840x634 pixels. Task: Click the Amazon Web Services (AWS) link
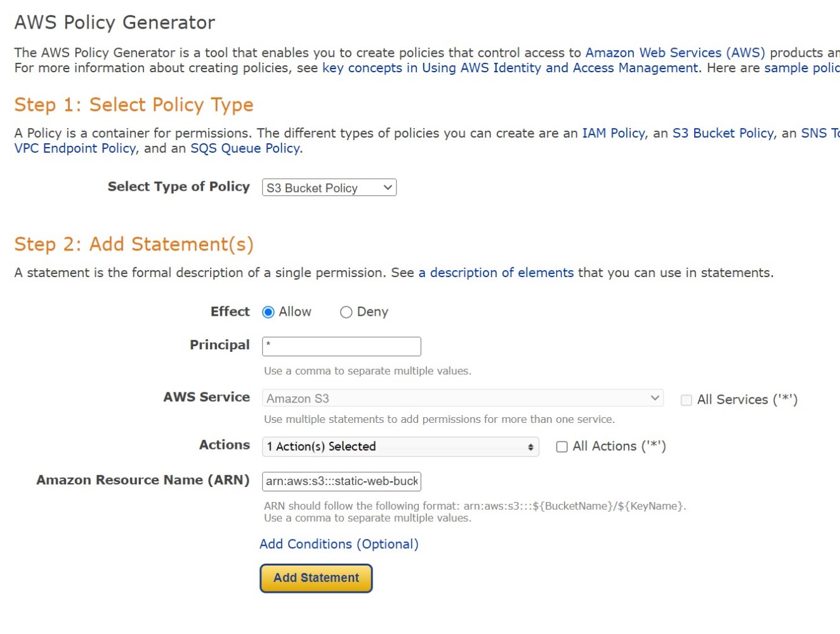point(676,52)
